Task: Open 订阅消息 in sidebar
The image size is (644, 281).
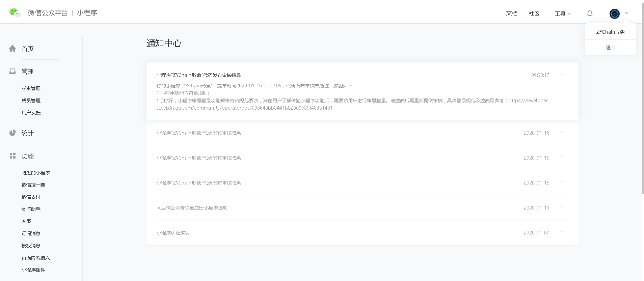Action: coord(31,233)
